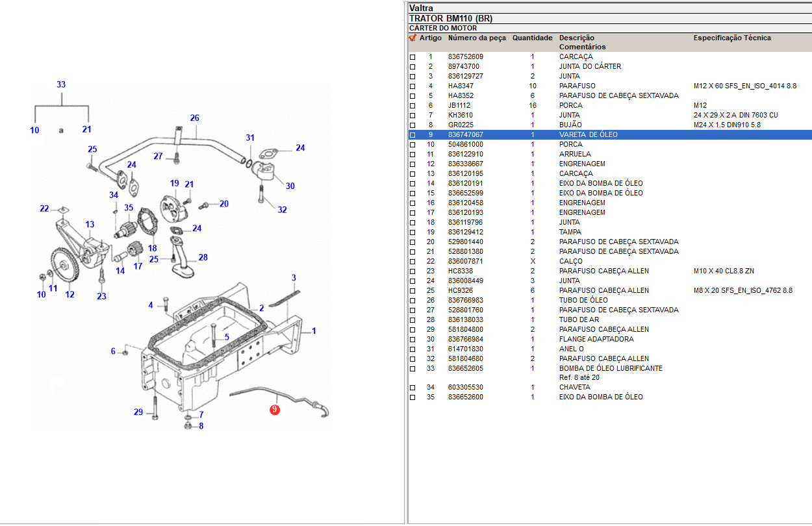Click callout number 27 in diagram
Screen dimensions: 812x526
pos(158,156)
